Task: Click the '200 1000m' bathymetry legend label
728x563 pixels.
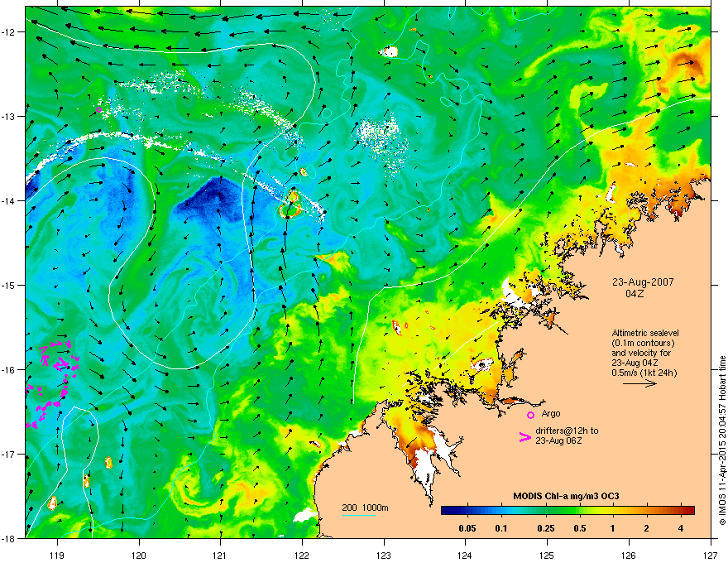Action: click(x=365, y=508)
